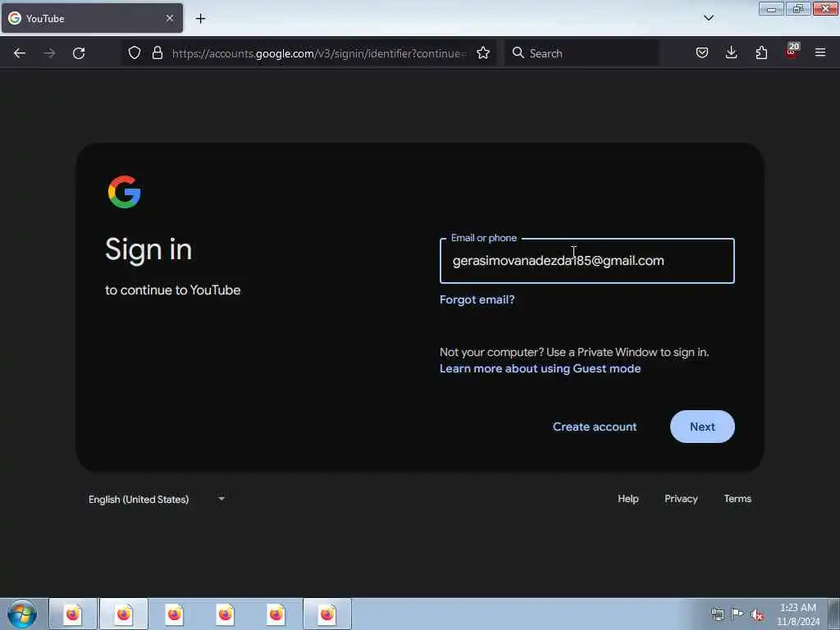Viewport: 840px width, 630px height.
Task: Open the Terms link
Action: pos(737,499)
